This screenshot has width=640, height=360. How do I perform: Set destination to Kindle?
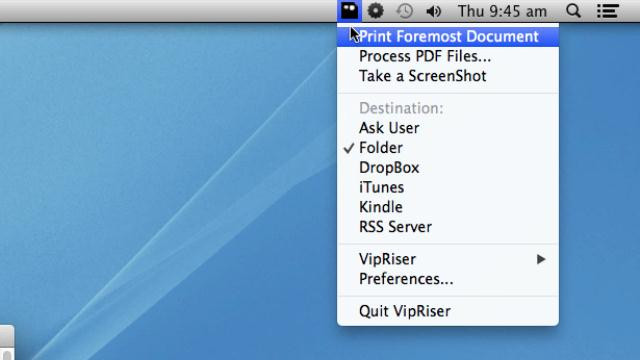tap(448, 207)
